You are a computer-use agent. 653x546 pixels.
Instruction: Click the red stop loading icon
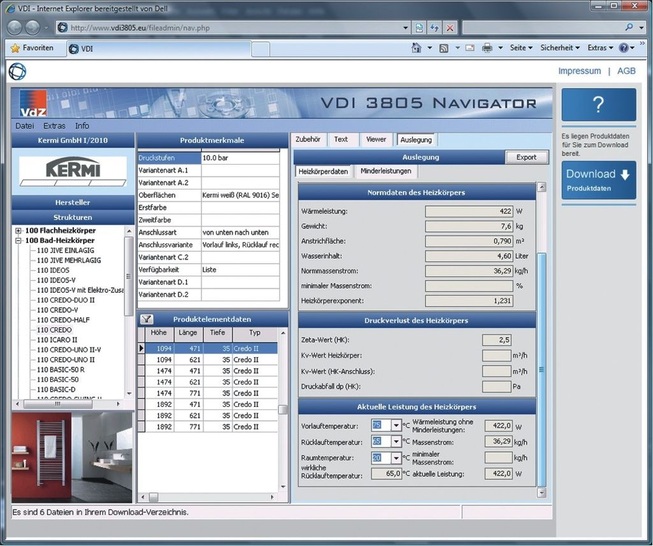[x=450, y=28]
